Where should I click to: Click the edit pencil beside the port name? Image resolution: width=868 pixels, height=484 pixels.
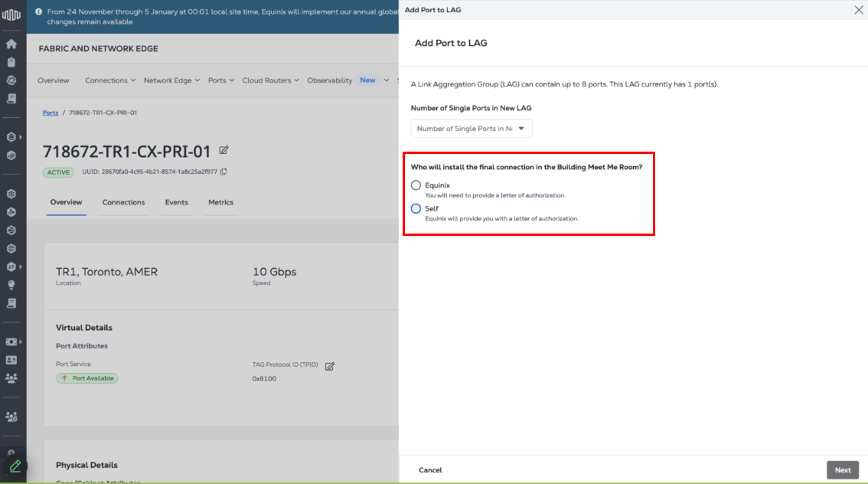(224, 151)
